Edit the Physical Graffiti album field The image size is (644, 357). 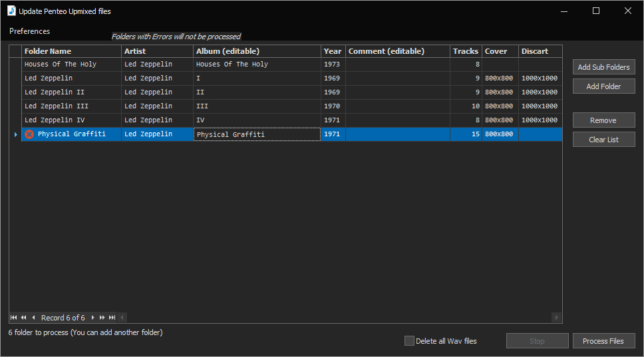pyautogui.click(x=257, y=134)
